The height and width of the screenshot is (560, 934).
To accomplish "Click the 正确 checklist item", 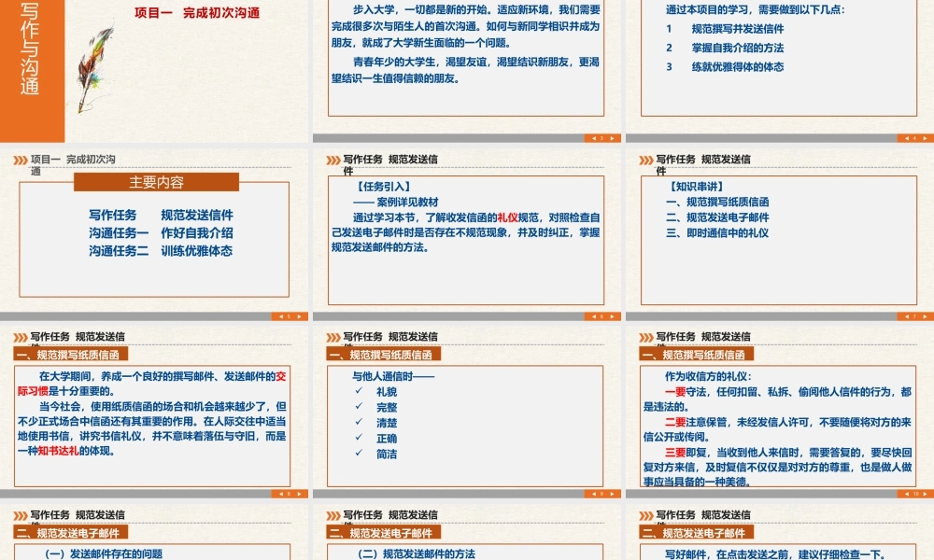I will click(x=387, y=439).
